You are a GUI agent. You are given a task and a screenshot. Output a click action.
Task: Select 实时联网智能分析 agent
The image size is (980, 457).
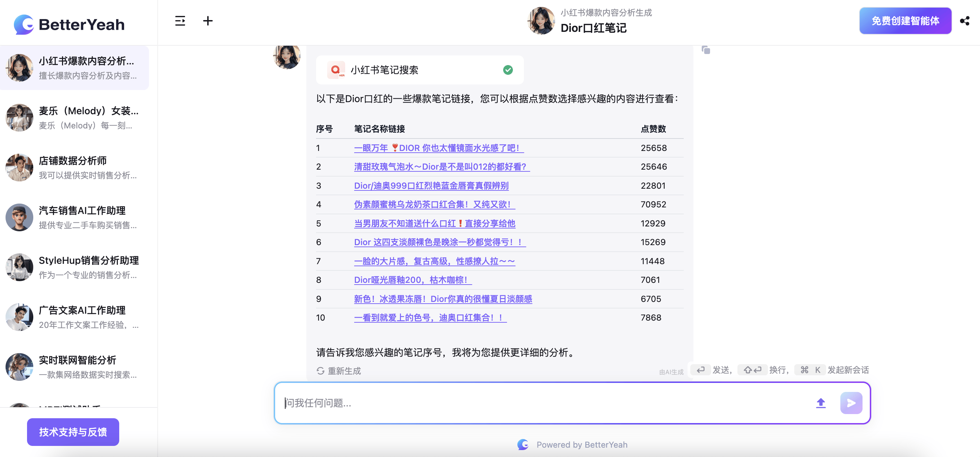click(x=75, y=367)
